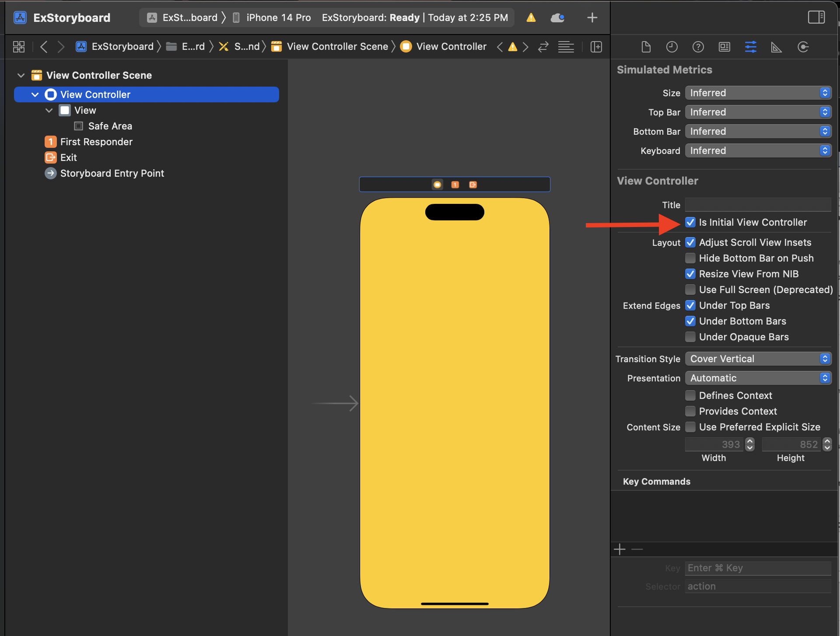
Task: Click iPhone 14 Pro run destination
Action: pos(278,17)
